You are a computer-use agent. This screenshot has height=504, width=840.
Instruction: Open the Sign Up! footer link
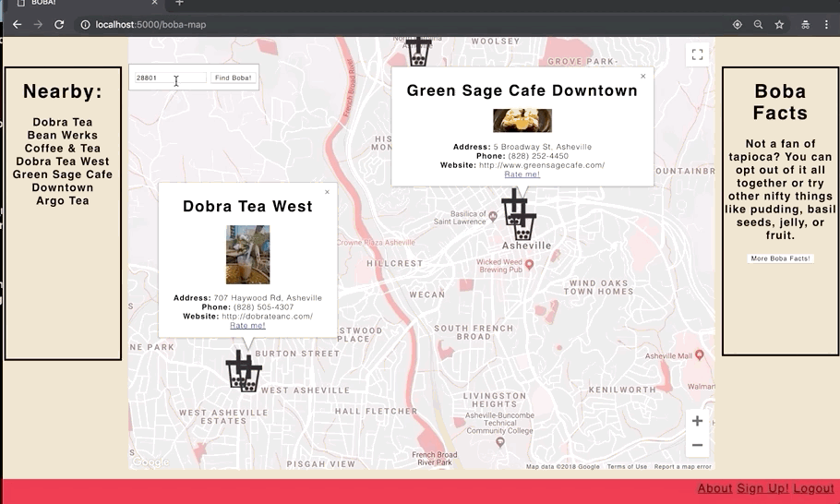click(762, 488)
